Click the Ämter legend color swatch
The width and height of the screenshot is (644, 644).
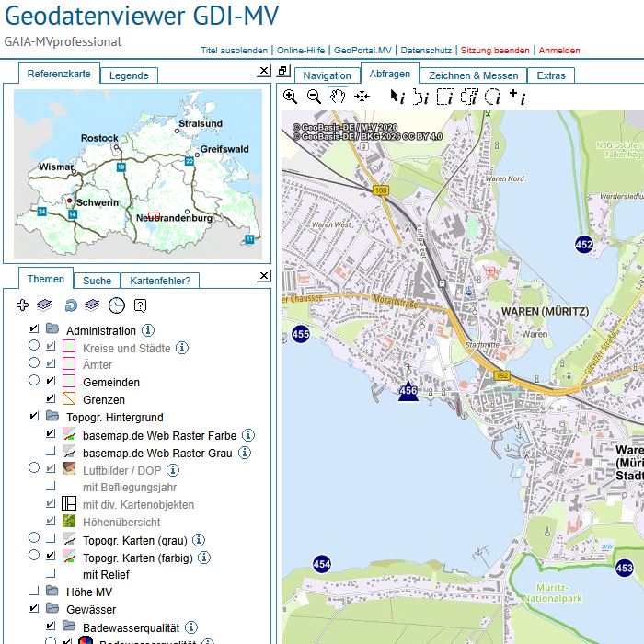point(69,363)
